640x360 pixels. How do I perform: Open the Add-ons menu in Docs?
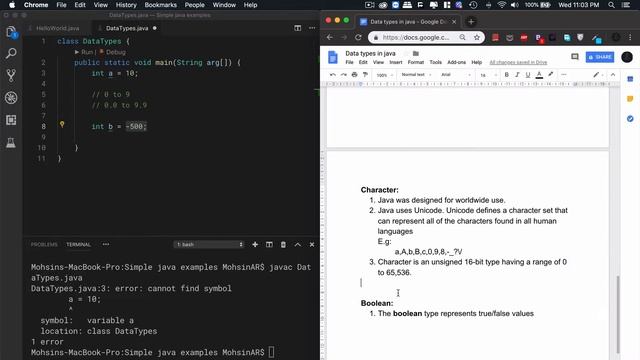coord(456,62)
